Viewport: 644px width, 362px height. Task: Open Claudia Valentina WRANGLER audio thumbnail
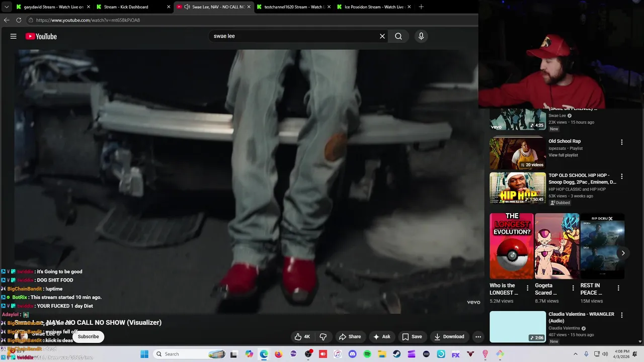point(518,327)
